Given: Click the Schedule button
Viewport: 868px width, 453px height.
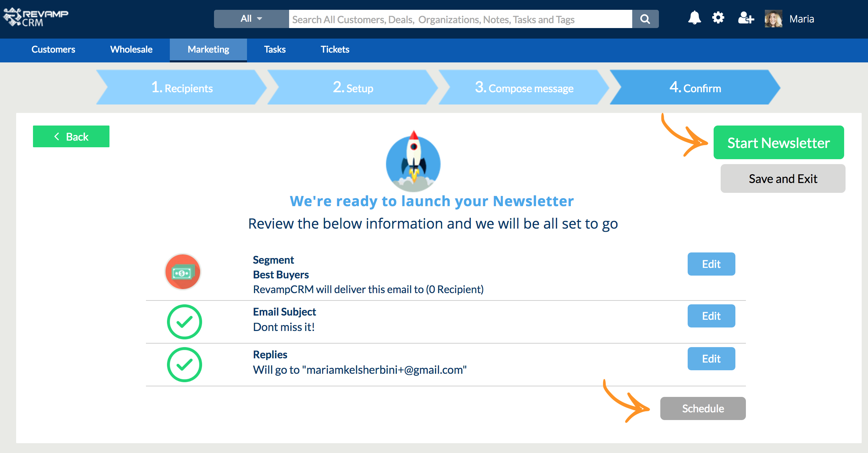Looking at the screenshot, I should [x=703, y=408].
